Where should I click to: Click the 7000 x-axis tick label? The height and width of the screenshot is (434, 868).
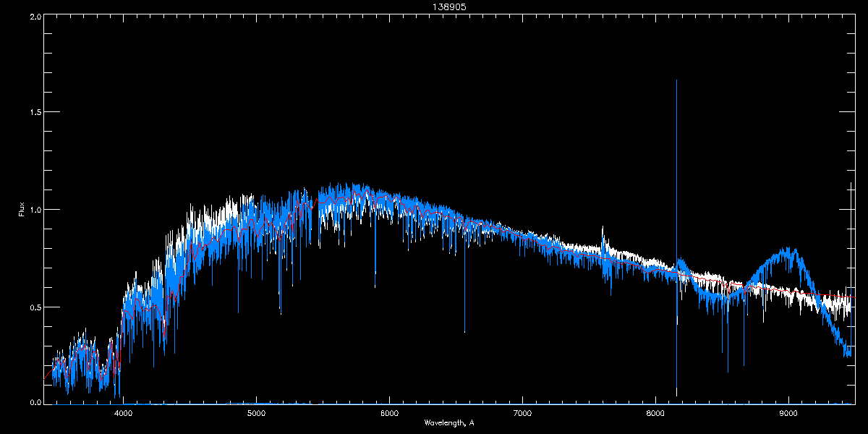pyautogui.click(x=522, y=413)
